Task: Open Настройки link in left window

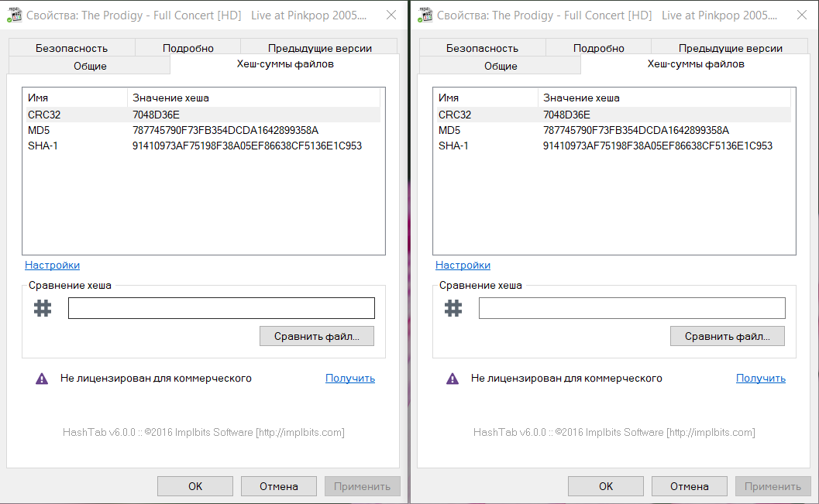Action: [x=52, y=265]
